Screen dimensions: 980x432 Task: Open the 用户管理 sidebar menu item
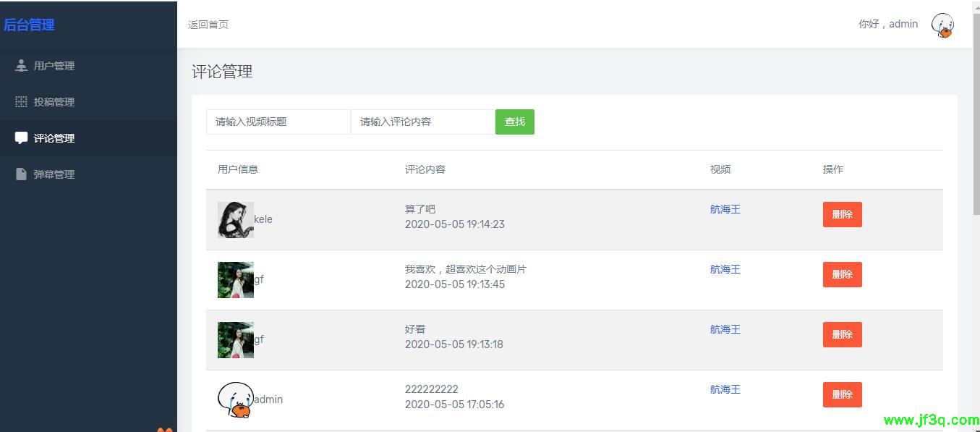[x=54, y=66]
